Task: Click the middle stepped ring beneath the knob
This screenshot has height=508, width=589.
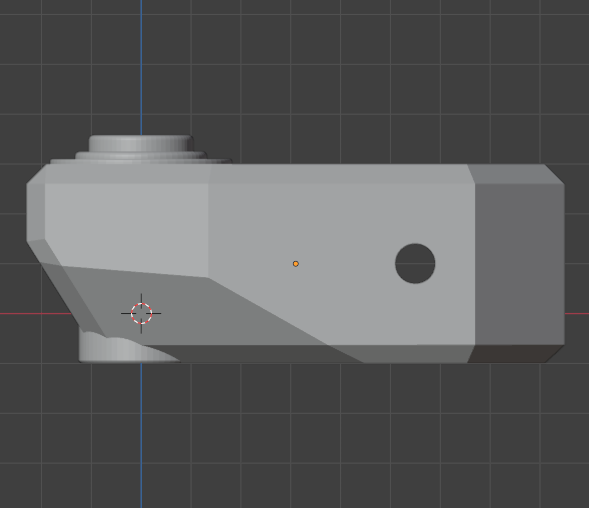Action: (x=141, y=156)
